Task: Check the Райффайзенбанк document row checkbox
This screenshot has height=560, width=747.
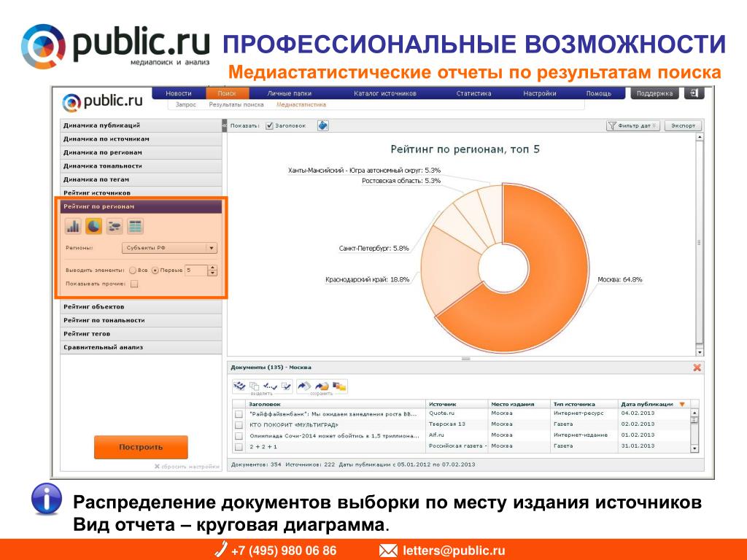Action: [x=239, y=414]
